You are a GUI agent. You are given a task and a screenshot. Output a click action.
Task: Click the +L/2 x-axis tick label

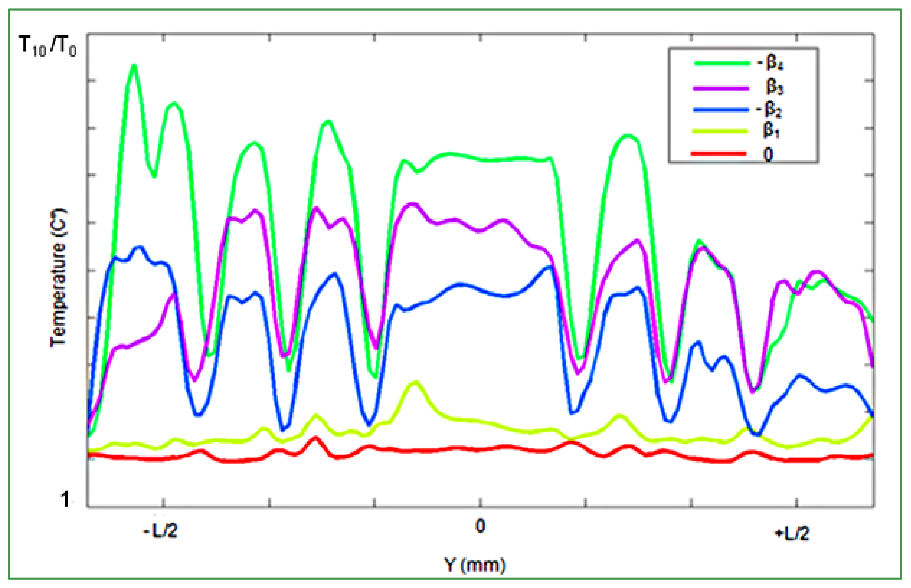pyautogui.click(x=792, y=533)
